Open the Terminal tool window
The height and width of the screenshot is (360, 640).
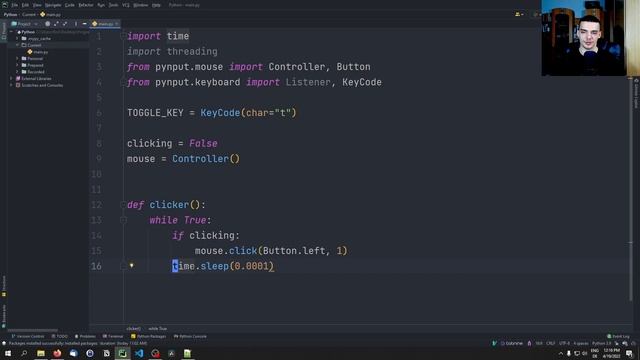113,336
